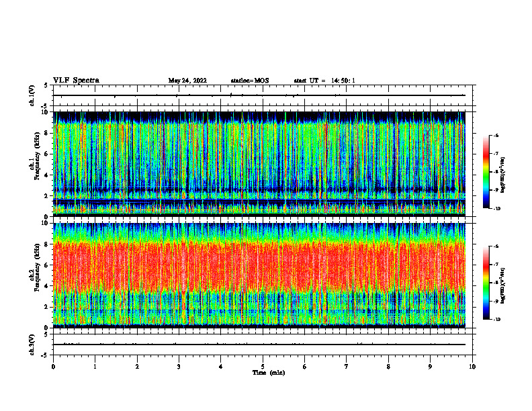Click the ch.2 spectrogram panel
This screenshot has height=411, width=532.
[x=259, y=275]
